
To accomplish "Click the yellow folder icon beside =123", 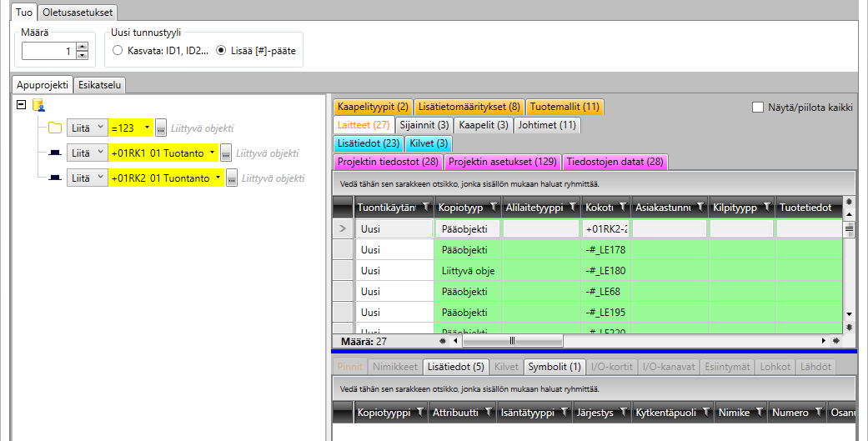I will tap(54, 128).
